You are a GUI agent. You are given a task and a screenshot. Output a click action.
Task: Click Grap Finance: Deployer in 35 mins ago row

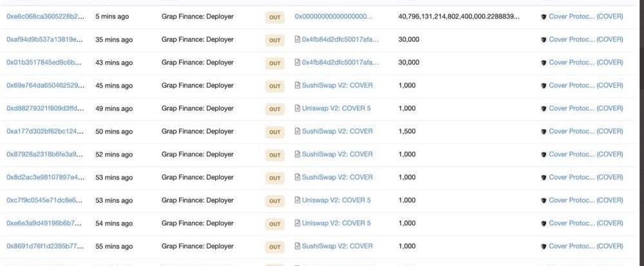(198, 40)
